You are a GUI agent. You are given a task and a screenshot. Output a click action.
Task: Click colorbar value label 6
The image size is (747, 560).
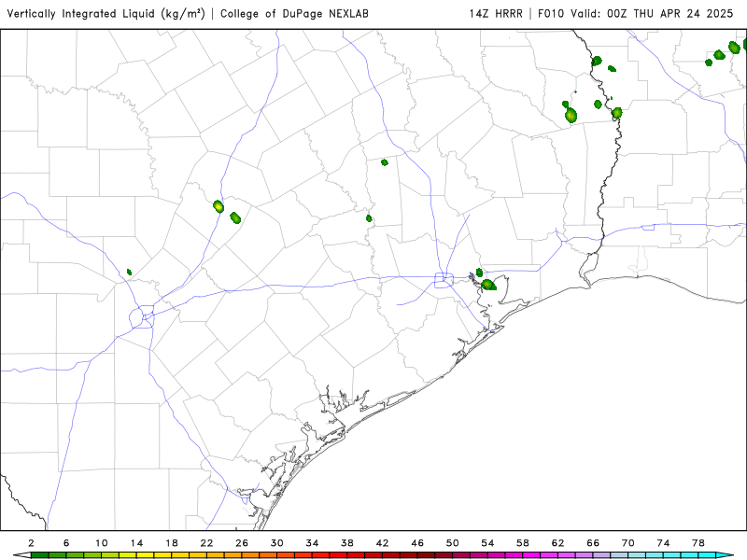pyautogui.click(x=66, y=543)
